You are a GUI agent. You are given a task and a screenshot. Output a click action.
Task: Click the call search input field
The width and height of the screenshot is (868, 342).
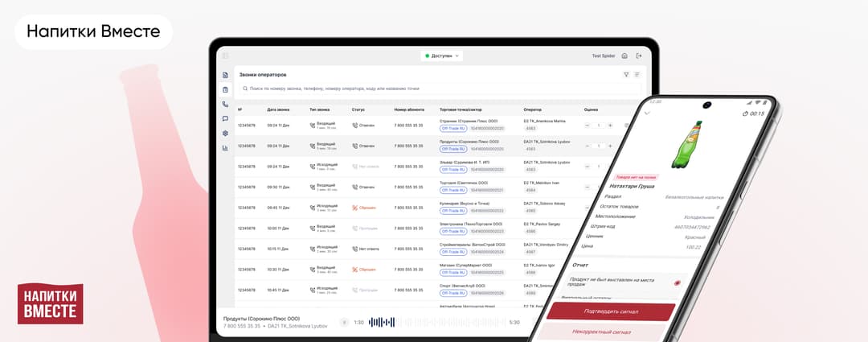(x=440, y=89)
